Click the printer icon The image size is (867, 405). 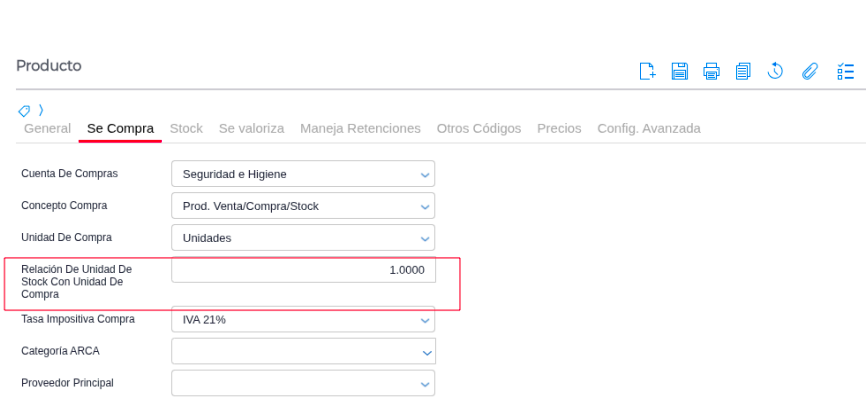[x=711, y=71]
